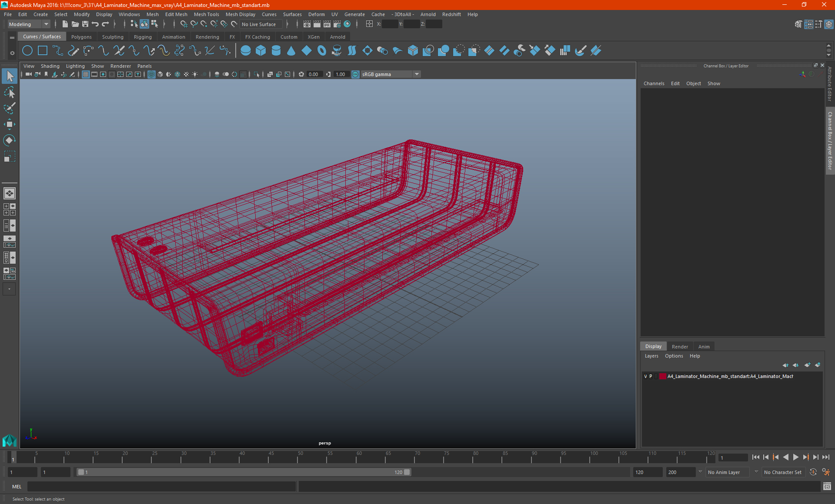Undo the last action
The image size is (835, 504).
coord(95,24)
